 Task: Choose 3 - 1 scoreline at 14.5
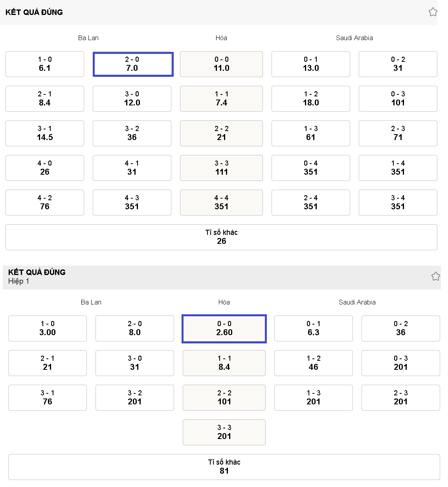(45, 133)
